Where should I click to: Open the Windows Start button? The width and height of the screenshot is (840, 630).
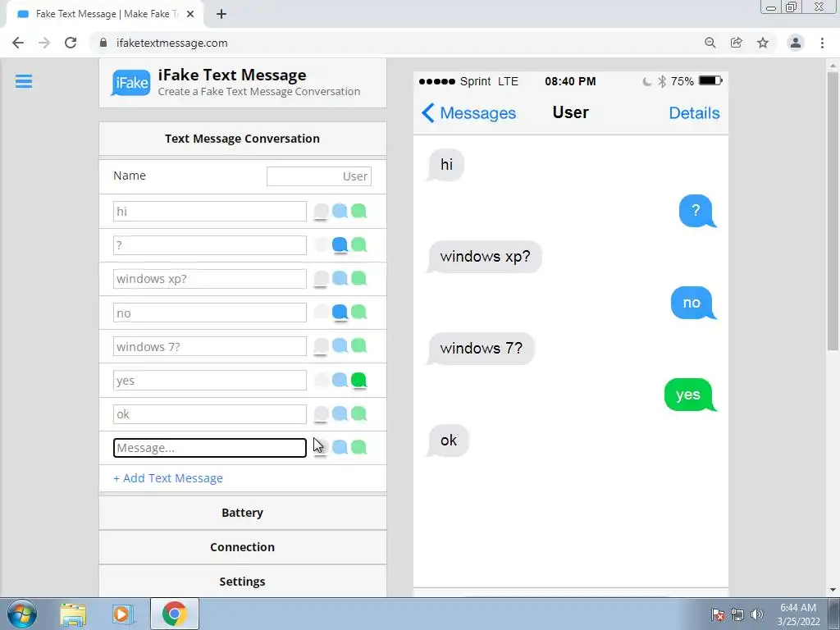22,614
